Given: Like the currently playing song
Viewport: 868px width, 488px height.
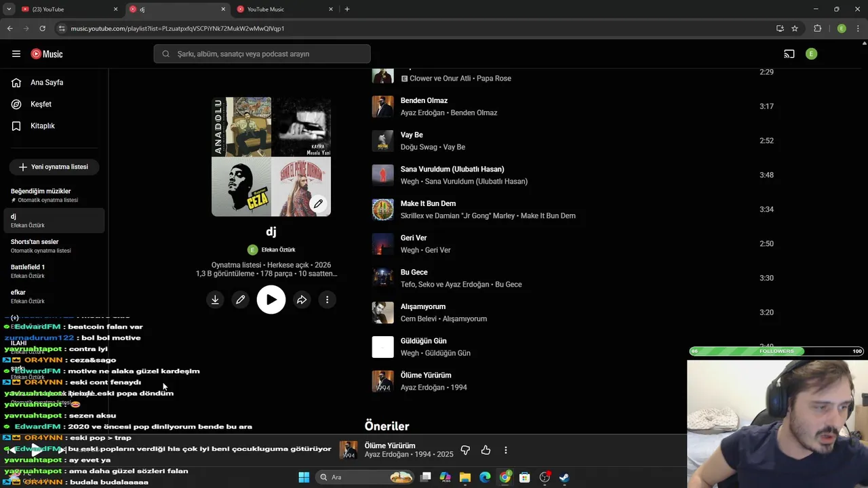Looking at the screenshot, I should [x=486, y=450].
